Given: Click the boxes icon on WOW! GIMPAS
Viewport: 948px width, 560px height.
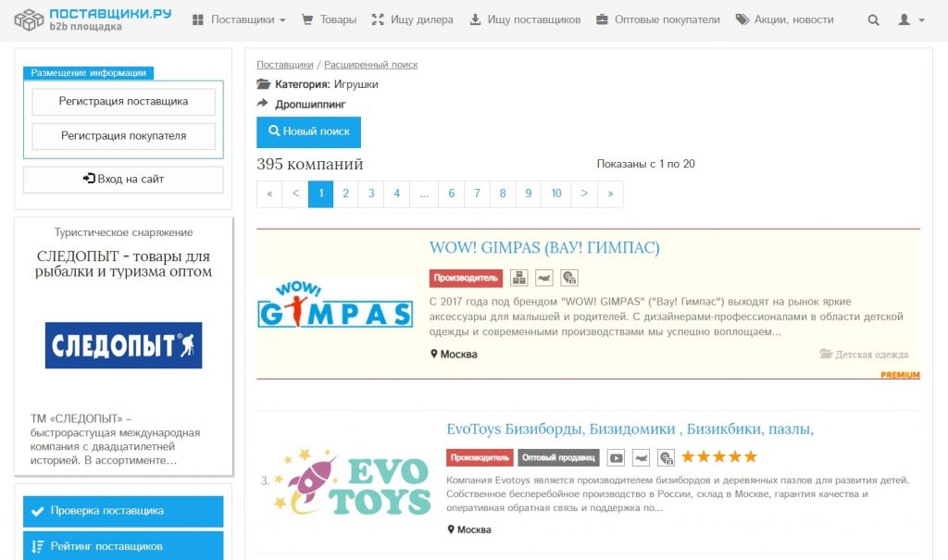Looking at the screenshot, I should tap(518, 279).
